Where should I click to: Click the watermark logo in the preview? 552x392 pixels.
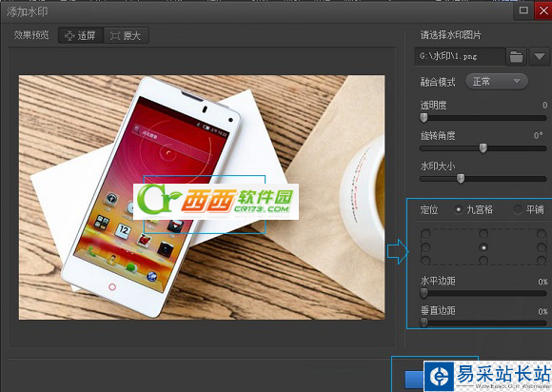pyautogui.click(x=216, y=202)
